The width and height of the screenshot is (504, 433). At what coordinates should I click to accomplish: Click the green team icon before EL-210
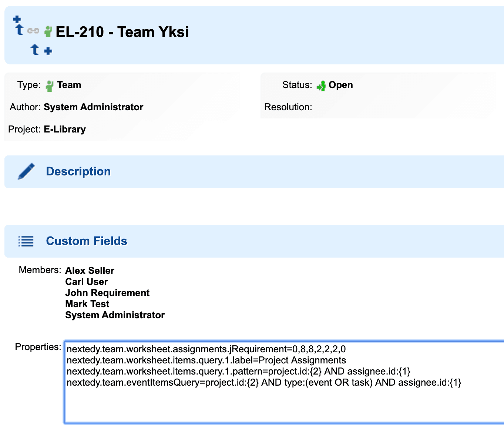coord(48,31)
